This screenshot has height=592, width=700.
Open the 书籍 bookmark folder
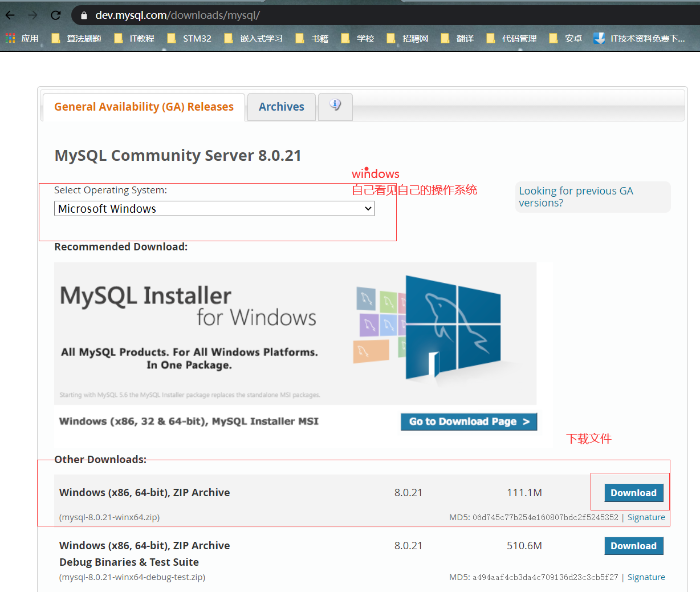pyautogui.click(x=312, y=38)
